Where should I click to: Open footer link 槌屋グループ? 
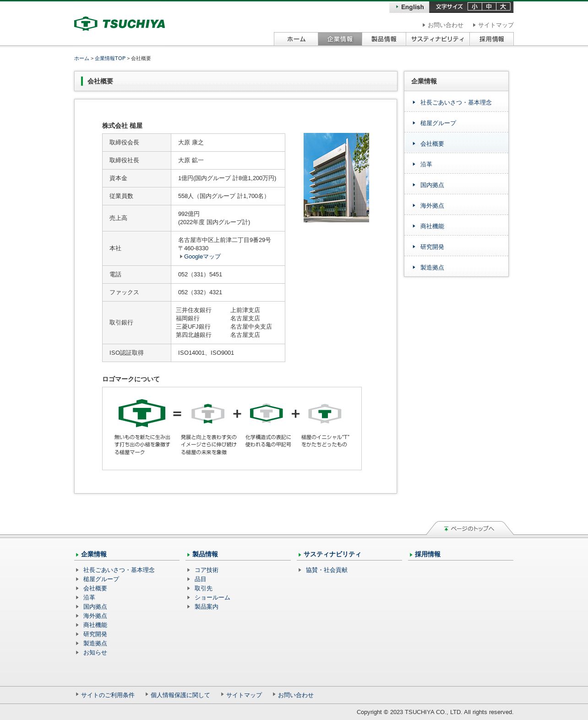(101, 579)
